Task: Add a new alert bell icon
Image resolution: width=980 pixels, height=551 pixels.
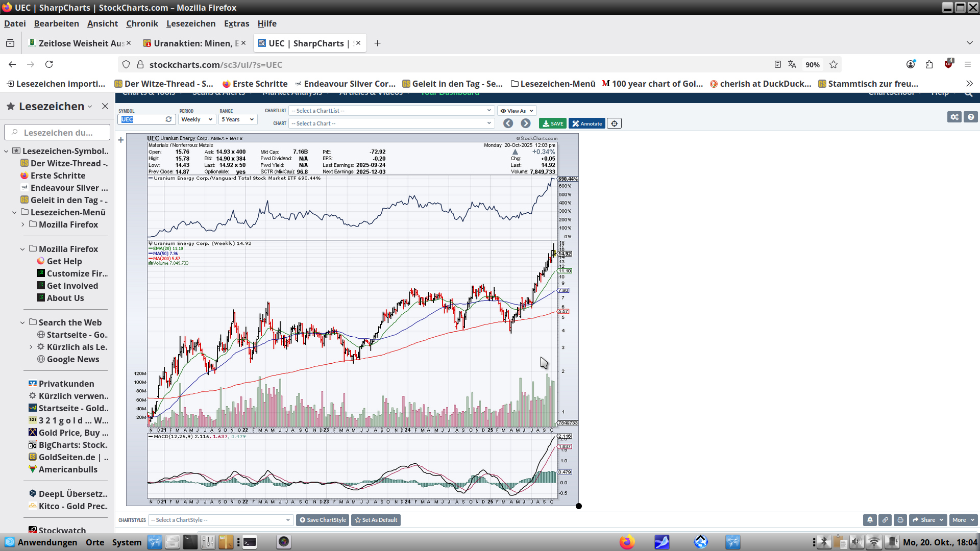Action: tap(870, 520)
